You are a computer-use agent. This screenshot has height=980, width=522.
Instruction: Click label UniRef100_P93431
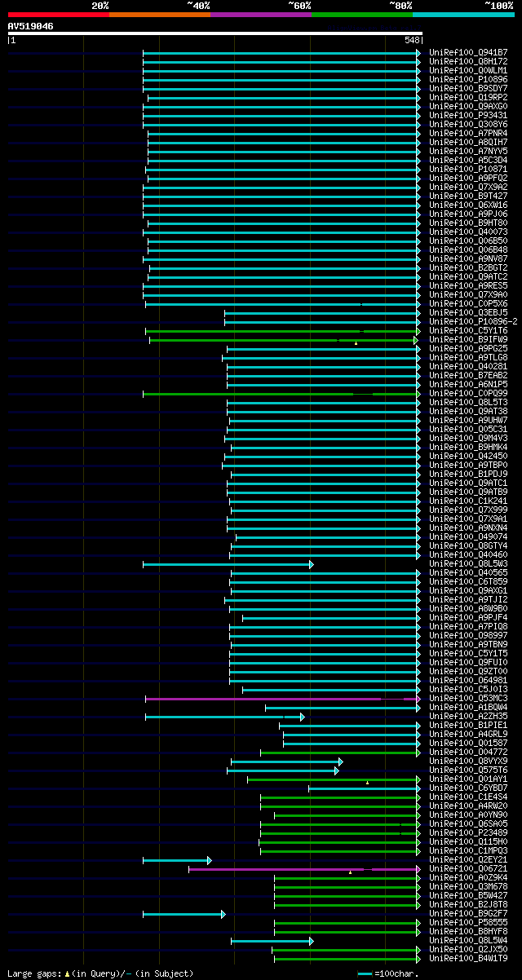468,115
